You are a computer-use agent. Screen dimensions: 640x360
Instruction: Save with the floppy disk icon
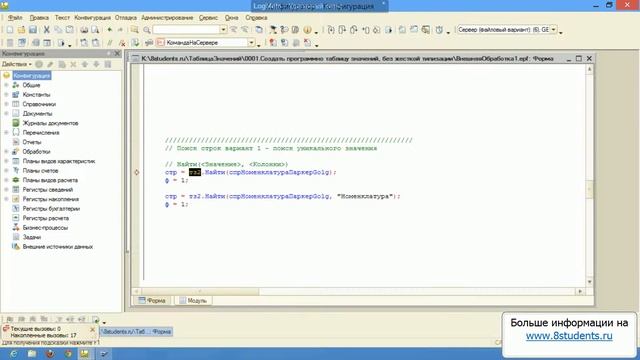33,30
